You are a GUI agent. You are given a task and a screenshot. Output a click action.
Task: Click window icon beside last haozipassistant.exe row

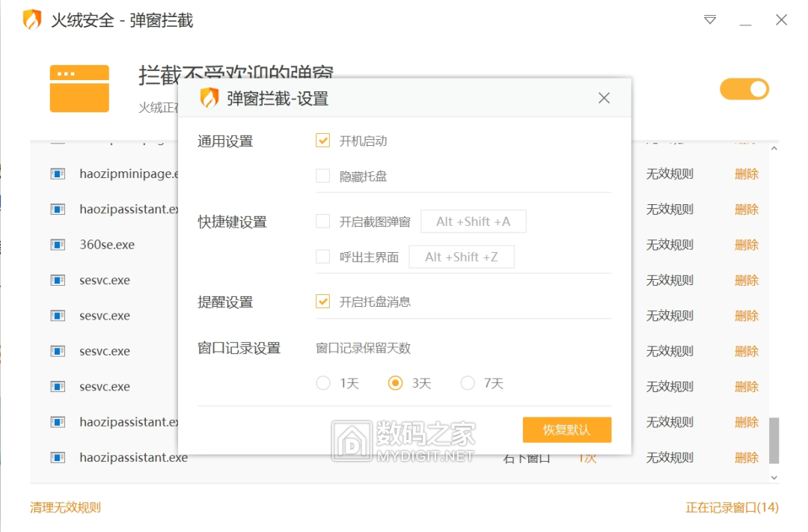(x=58, y=457)
